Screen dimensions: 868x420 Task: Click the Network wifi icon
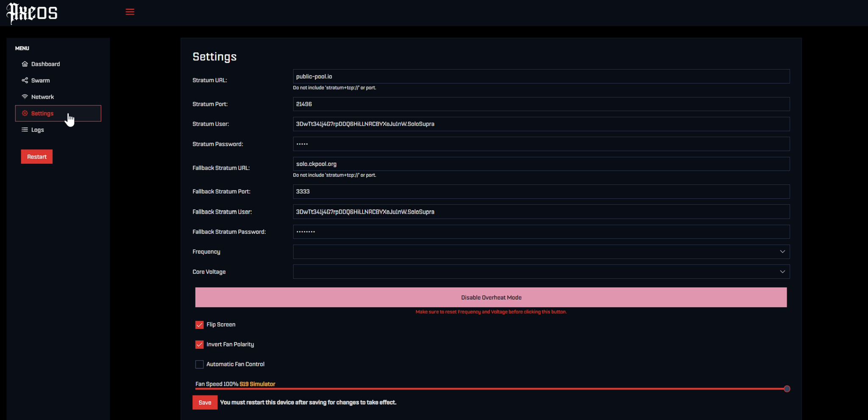point(25,96)
